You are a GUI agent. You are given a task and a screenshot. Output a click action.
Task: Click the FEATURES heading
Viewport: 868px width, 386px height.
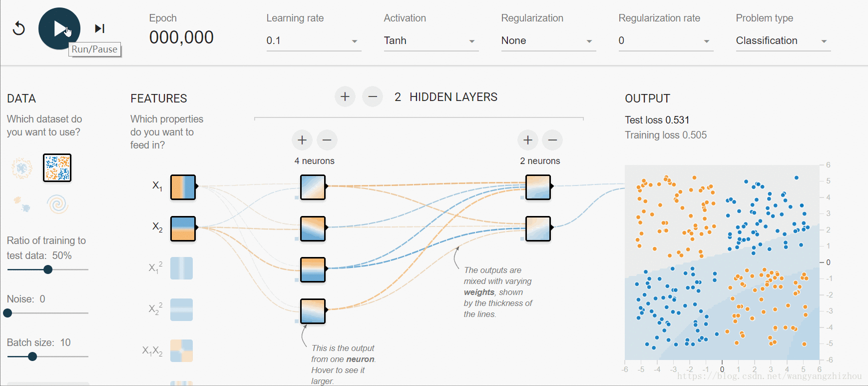159,98
